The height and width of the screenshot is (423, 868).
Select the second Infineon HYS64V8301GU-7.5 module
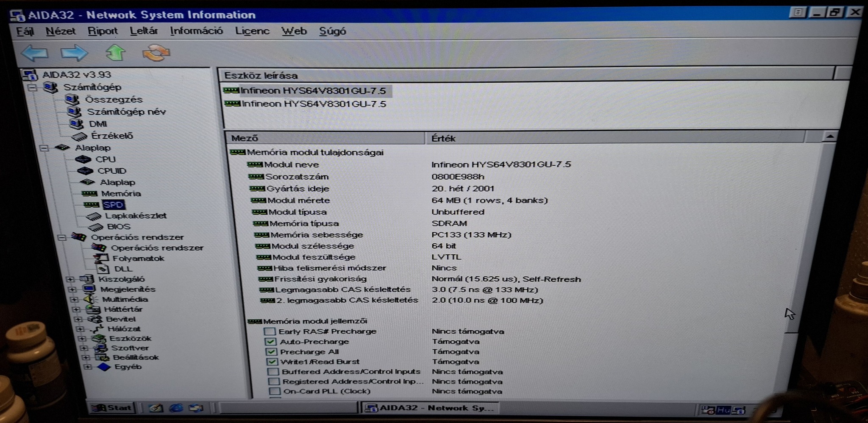[x=314, y=104]
